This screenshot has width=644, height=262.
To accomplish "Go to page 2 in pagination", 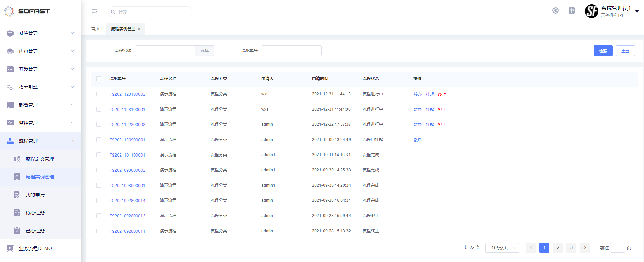I will [x=558, y=248].
